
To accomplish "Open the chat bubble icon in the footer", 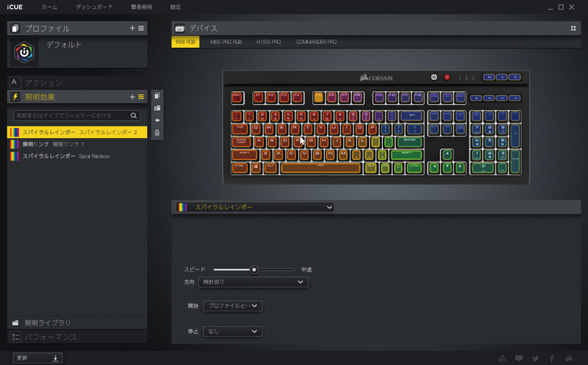I will click(x=519, y=358).
